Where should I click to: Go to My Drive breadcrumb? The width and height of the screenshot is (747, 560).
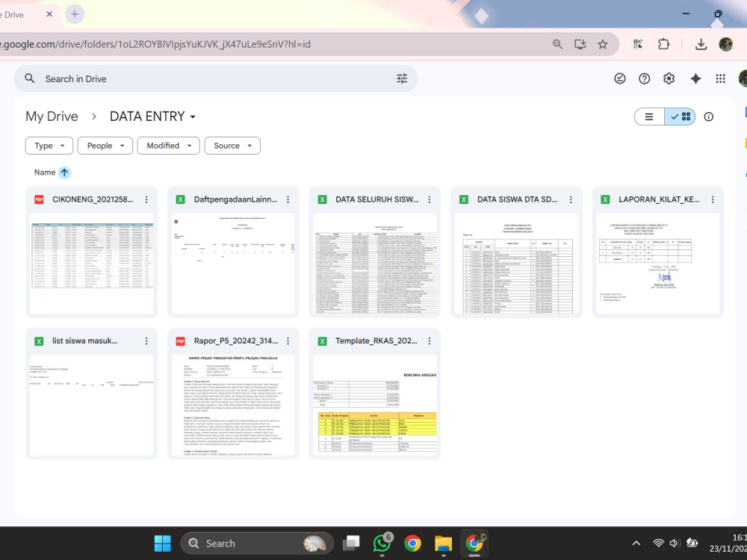52,116
